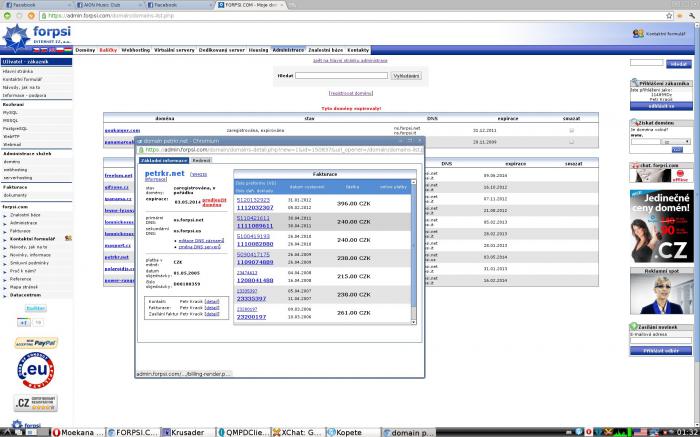Switch to QMPDClient in the taskbar
This screenshot has height=437, width=700.
tap(243, 432)
